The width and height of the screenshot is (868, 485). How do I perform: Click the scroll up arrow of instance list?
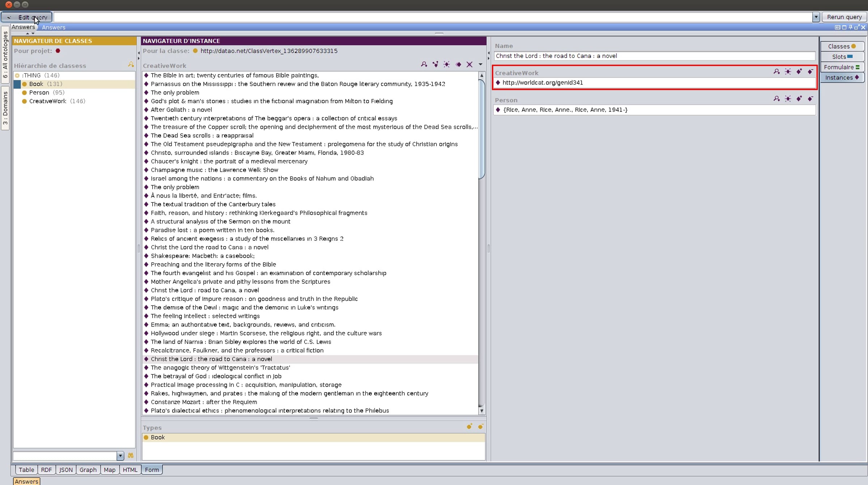(481, 75)
